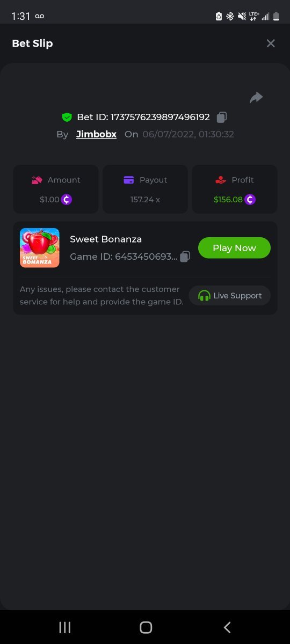Tap the share arrow icon

256,97
